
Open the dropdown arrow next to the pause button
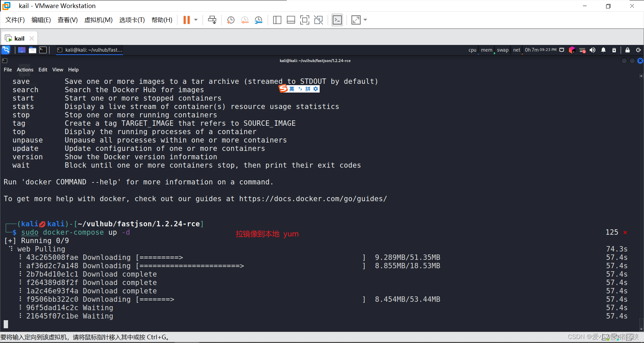[196, 20]
